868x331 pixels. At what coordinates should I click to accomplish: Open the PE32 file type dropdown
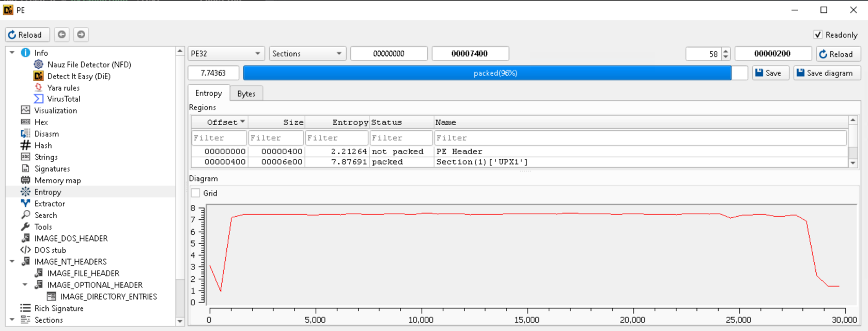[x=226, y=54]
